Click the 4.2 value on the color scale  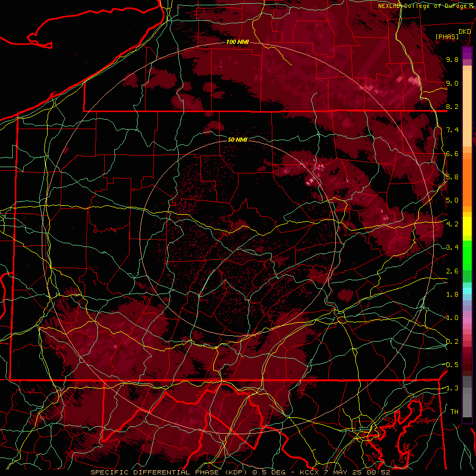452,224
